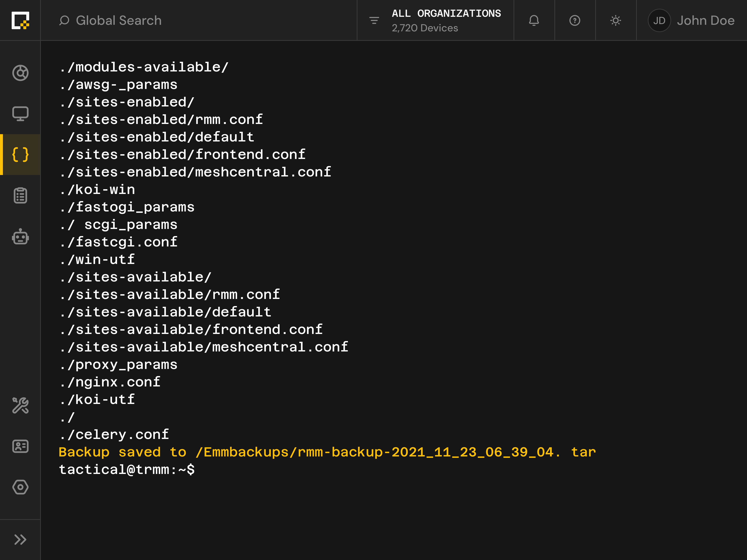Open the ALL ORGANIZATIONS selector
The height and width of the screenshot is (560, 747).
pos(446,13)
